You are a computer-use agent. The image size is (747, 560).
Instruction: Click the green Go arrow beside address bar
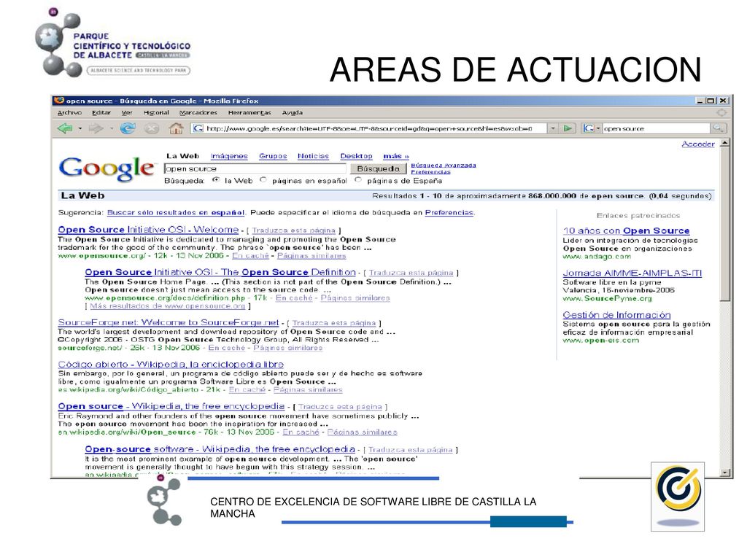(x=568, y=128)
